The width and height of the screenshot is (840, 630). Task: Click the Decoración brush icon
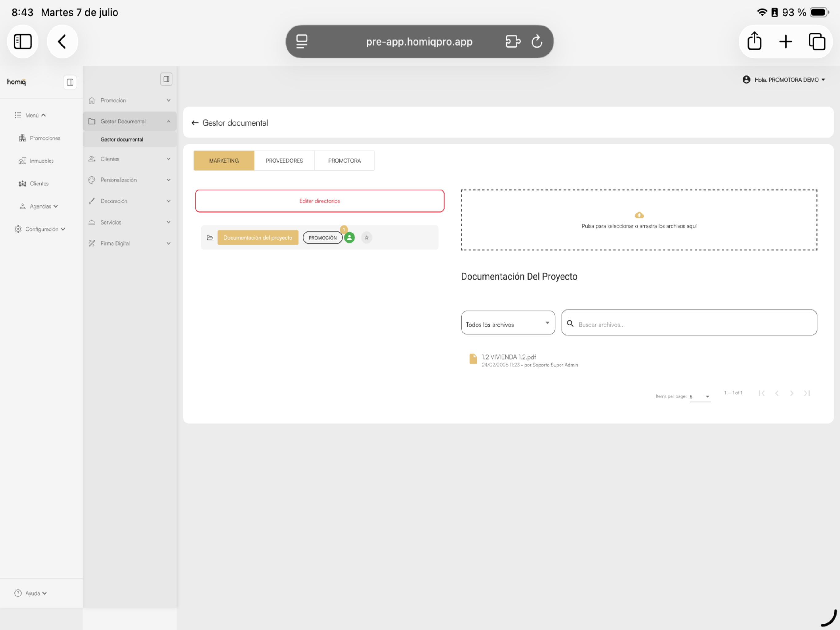pyautogui.click(x=92, y=201)
